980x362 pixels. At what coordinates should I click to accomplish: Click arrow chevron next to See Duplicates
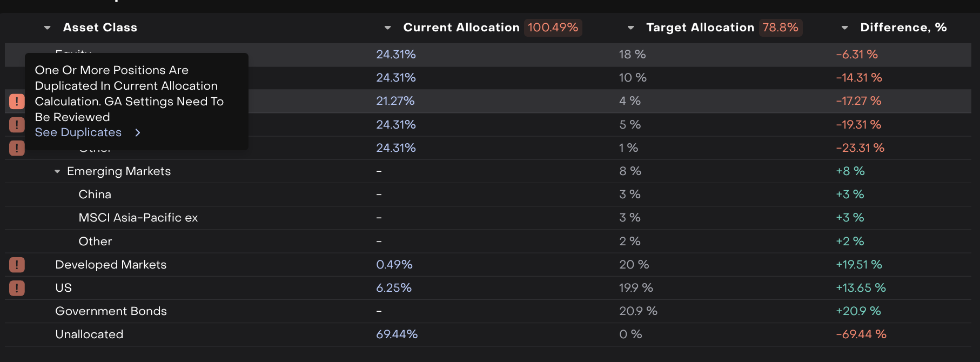click(x=138, y=133)
